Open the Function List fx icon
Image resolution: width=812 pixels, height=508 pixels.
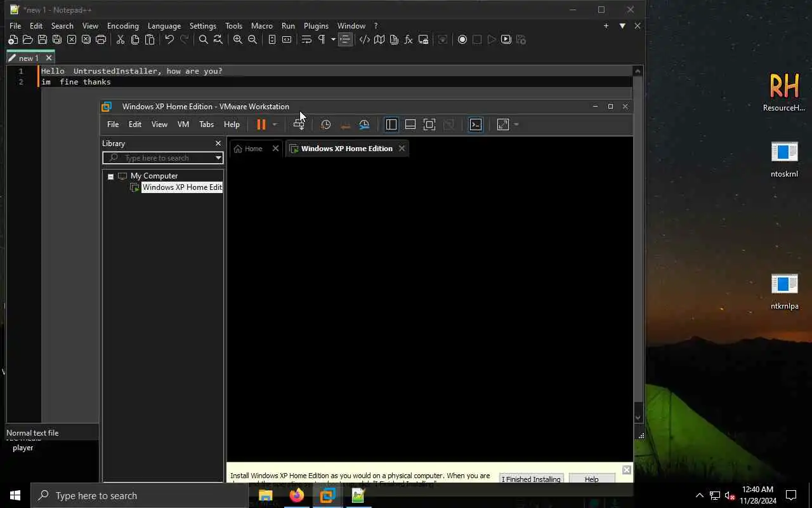(x=409, y=39)
